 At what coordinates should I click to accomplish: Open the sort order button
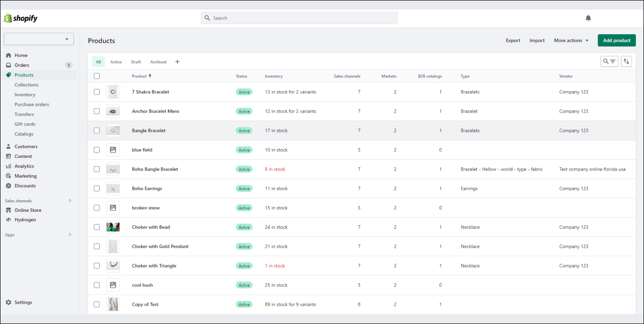pyautogui.click(x=626, y=62)
